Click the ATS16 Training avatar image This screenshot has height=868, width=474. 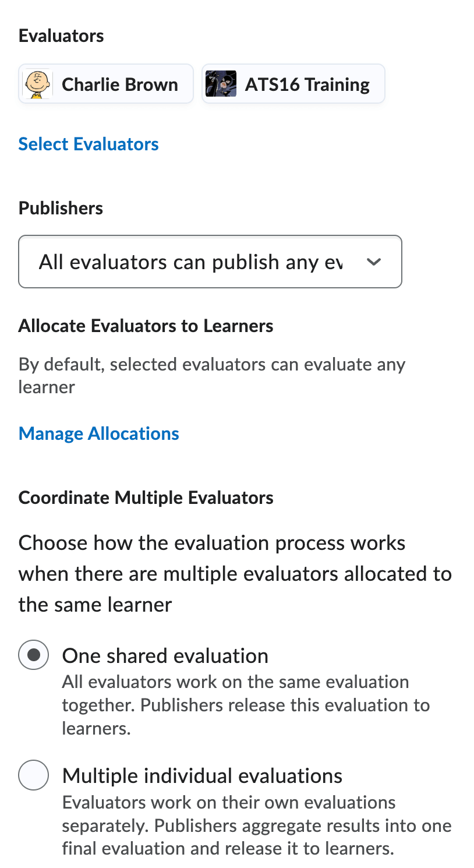pyautogui.click(x=221, y=84)
